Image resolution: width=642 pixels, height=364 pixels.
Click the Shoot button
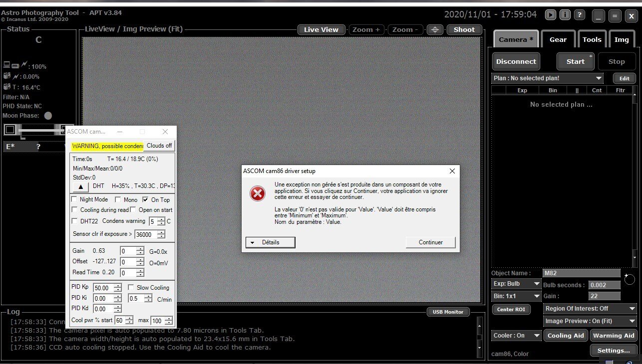pyautogui.click(x=464, y=29)
